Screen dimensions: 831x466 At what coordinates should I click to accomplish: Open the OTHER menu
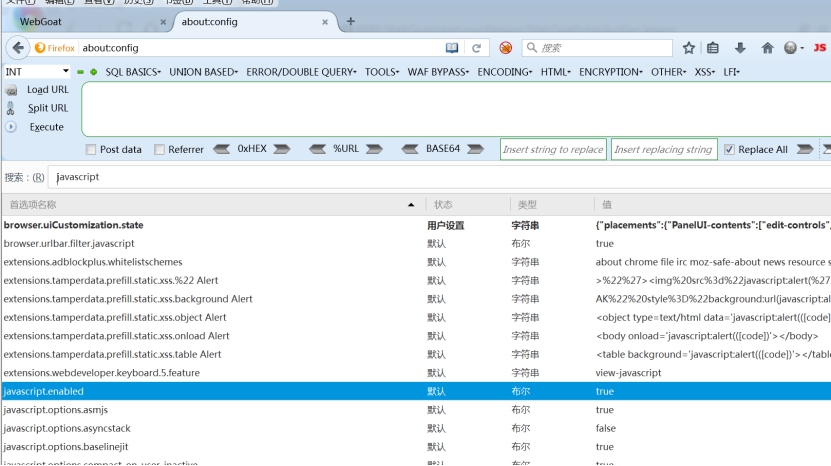click(x=668, y=72)
